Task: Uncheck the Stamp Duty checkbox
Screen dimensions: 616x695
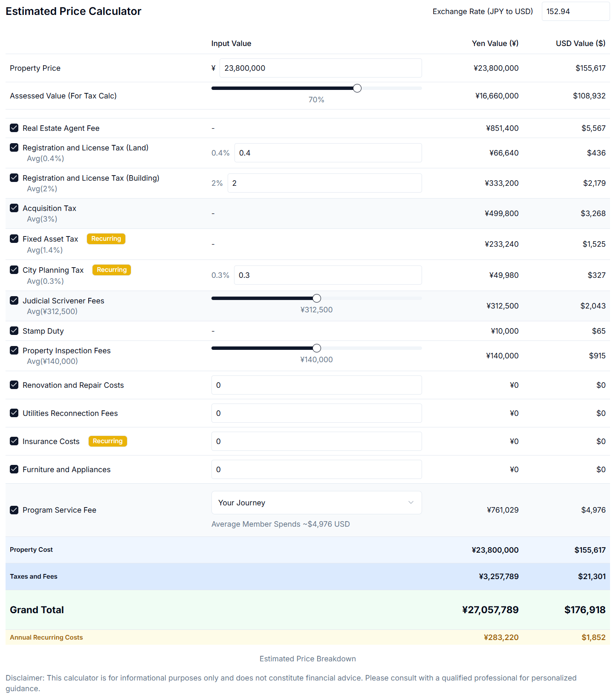Action: pos(14,331)
